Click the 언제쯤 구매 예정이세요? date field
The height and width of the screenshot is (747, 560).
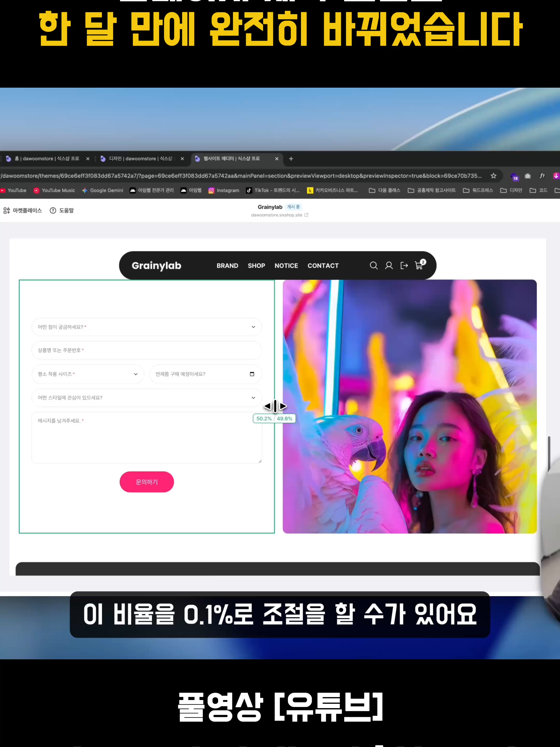[x=205, y=374]
